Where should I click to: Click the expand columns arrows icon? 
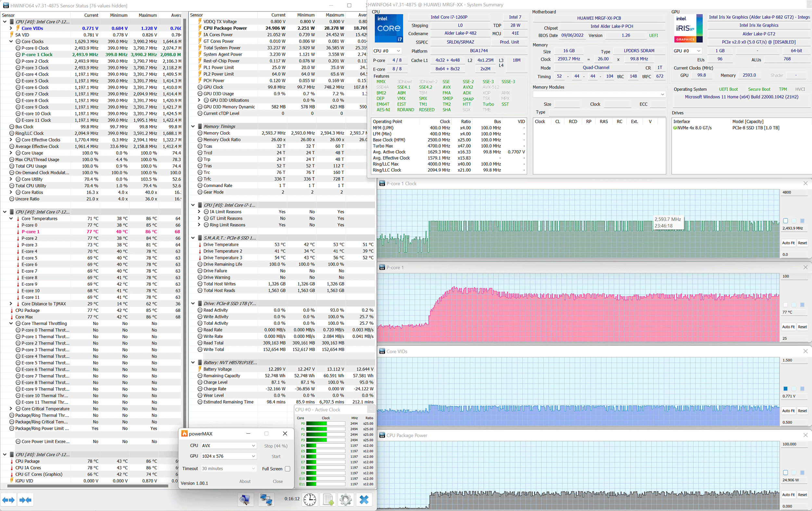click(x=8, y=500)
